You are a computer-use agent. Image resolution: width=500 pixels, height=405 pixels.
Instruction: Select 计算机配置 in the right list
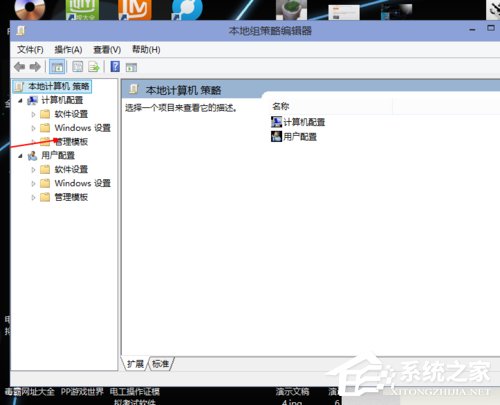[x=304, y=122]
